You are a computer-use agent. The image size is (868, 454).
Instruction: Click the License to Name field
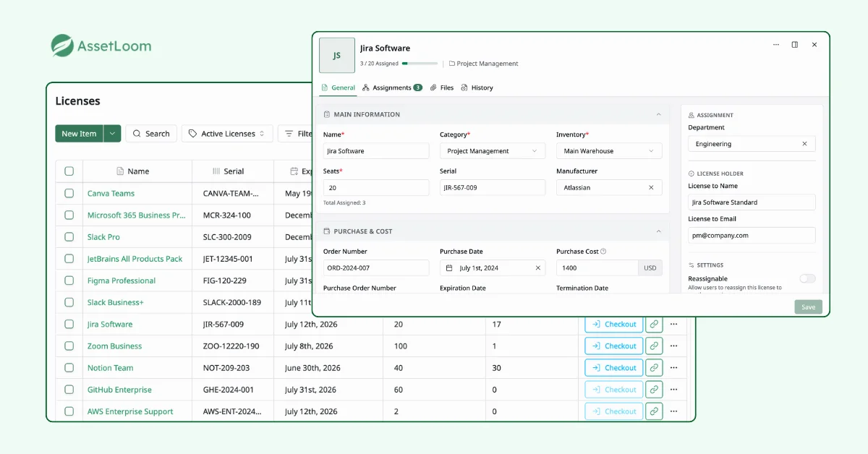[752, 202]
